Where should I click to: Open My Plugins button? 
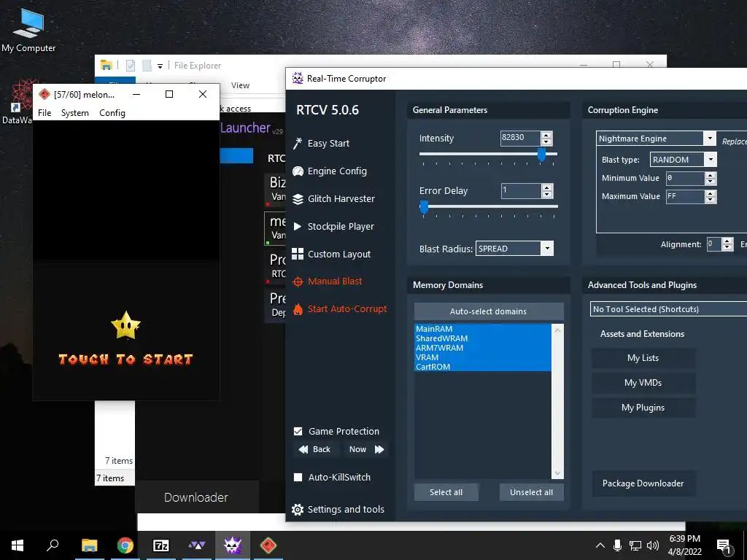tap(643, 408)
